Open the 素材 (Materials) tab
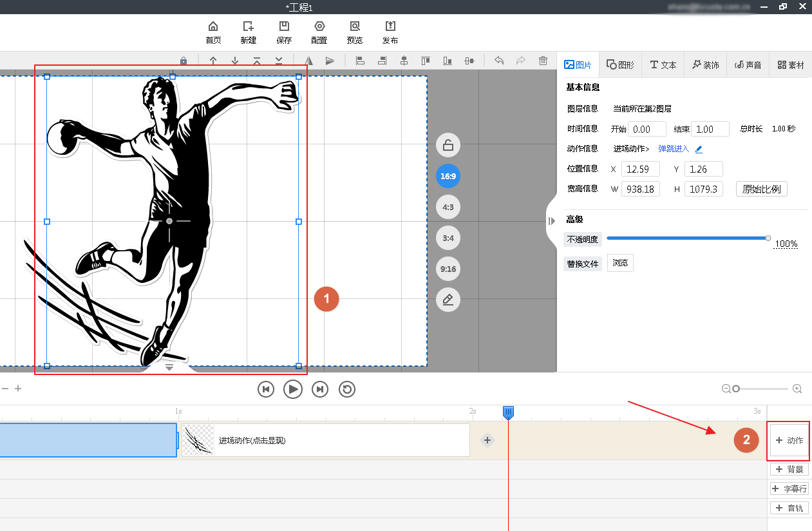 791,65
